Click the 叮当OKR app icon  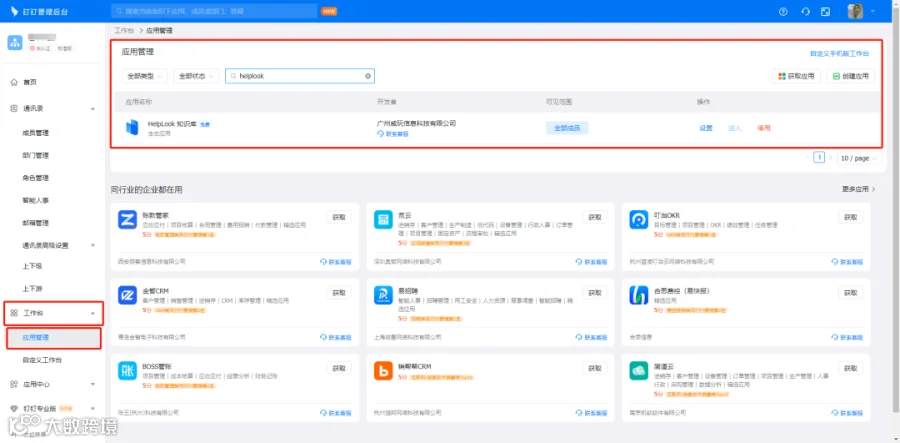click(x=638, y=220)
